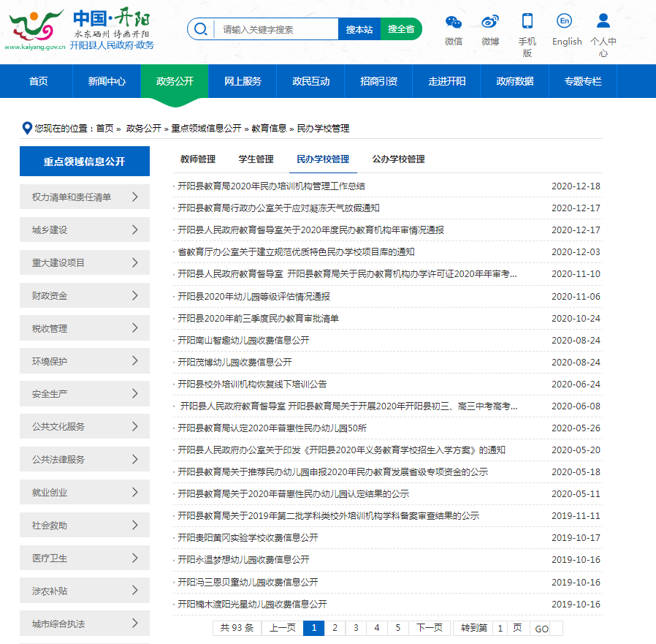Screen dimensions: 656x644
Task: Go to page 2 of the list
Action: point(335,628)
